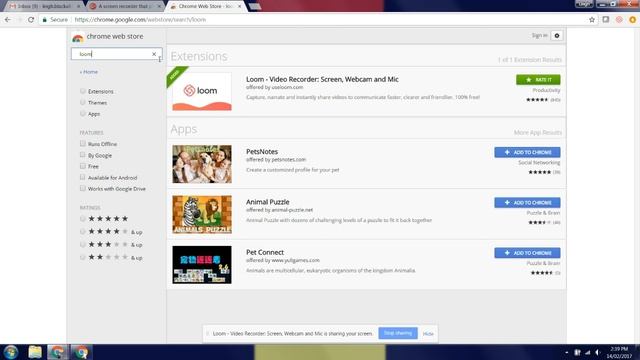This screenshot has width=640, height=360.
Task: Add Pet Connect to Chrome
Action: click(527, 253)
